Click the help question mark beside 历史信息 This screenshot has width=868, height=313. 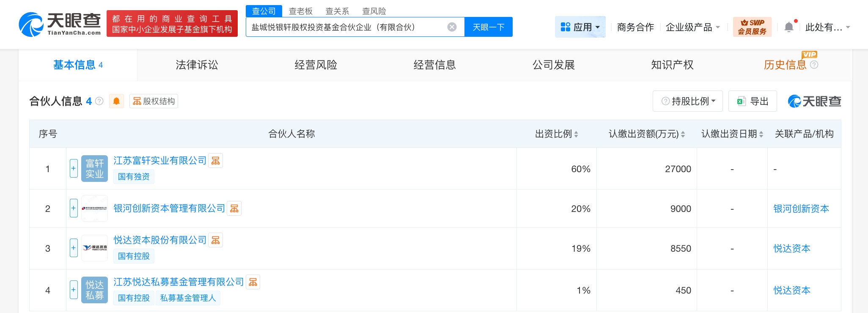pyautogui.click(x=814, y=65)
